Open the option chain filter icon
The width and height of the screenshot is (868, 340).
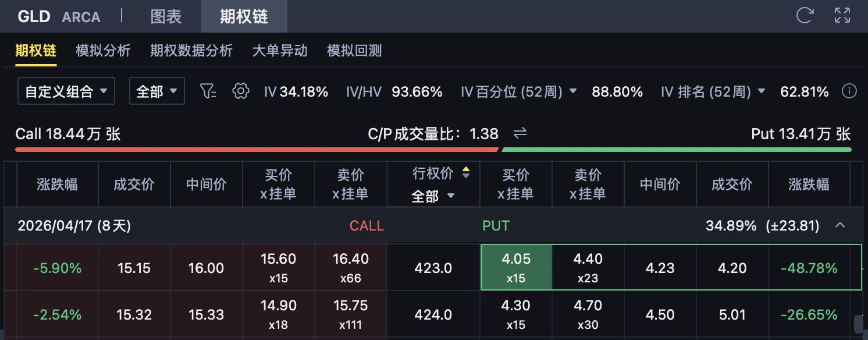(x=208, y=91)
